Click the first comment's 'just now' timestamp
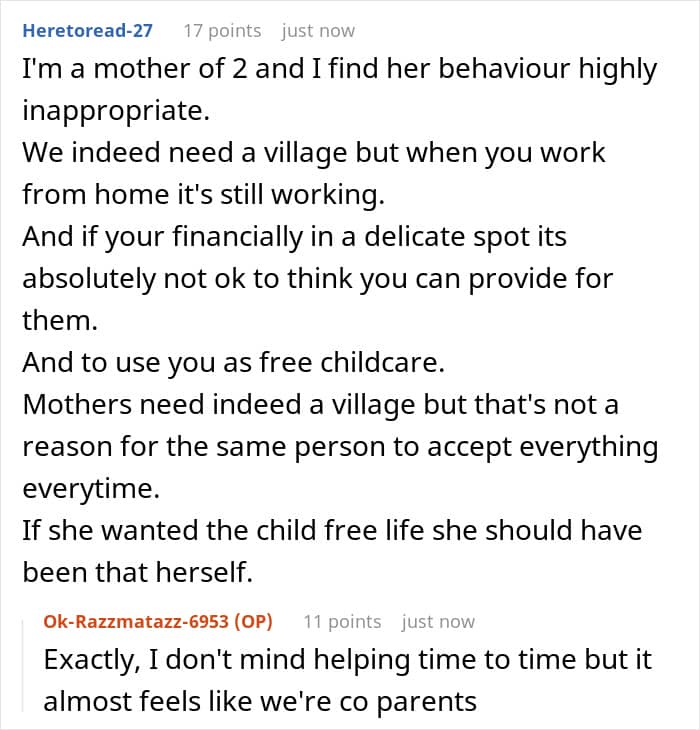The image size is (700, 730). point(318,30)
